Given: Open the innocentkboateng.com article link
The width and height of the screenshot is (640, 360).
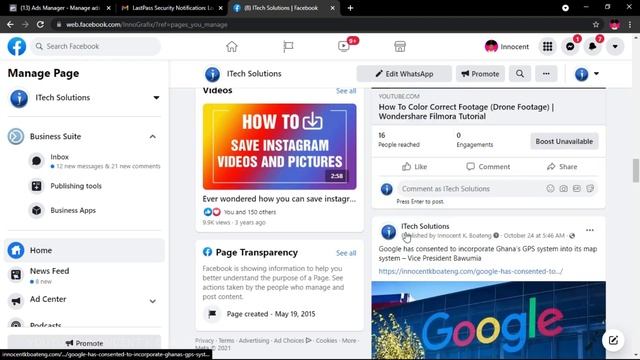Looking at the screenshot, I should click(471, 271).
